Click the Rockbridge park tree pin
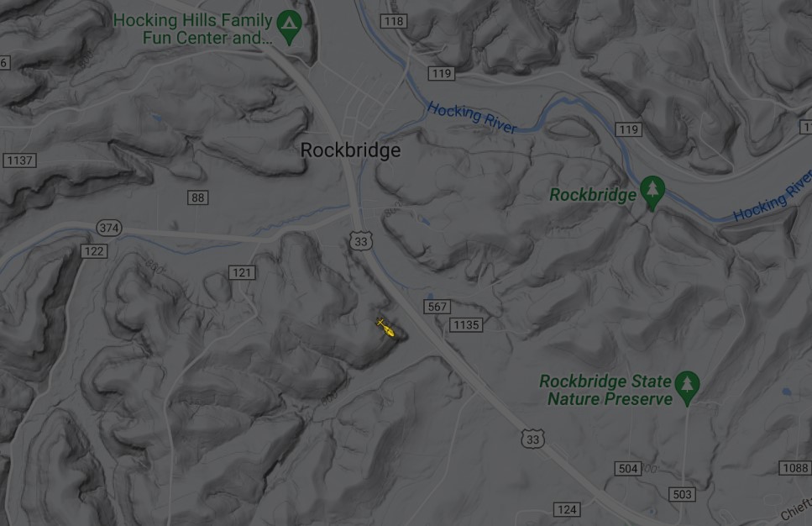The height and width of the screenshot is (526, 812). [x=652, y=192]
